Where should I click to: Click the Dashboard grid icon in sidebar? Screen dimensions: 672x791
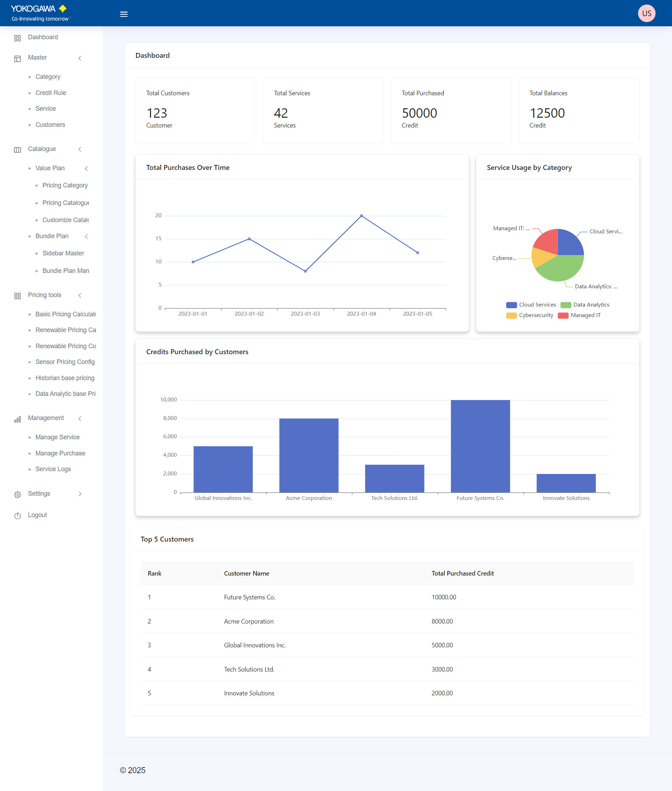point(17,38)
